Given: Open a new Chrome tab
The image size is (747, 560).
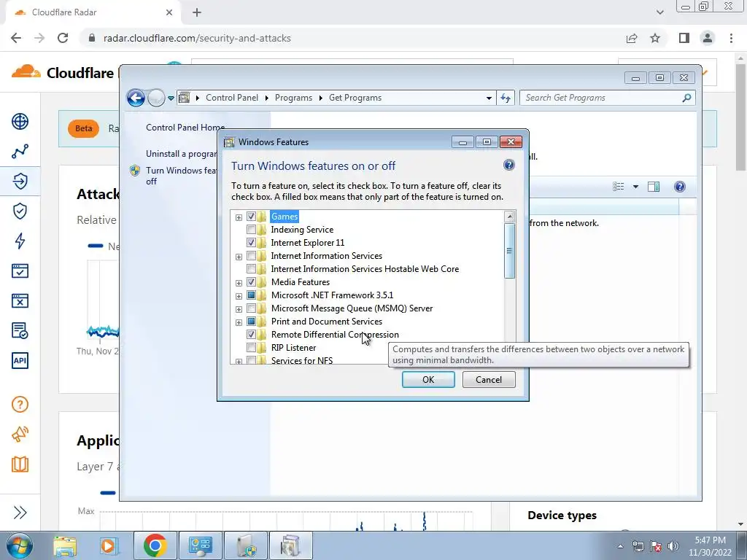Looking at the screenshot, I should (197, 12).
